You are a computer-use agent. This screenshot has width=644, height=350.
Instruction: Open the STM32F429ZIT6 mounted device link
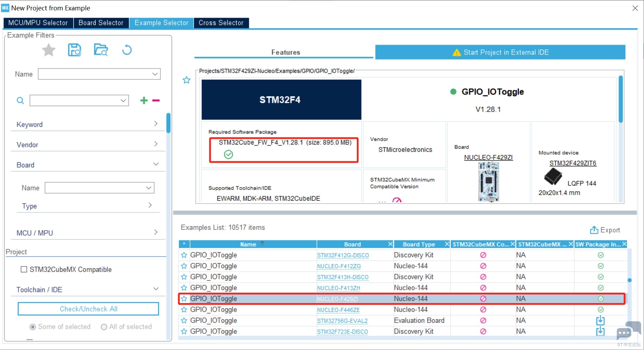click(573, 163)
